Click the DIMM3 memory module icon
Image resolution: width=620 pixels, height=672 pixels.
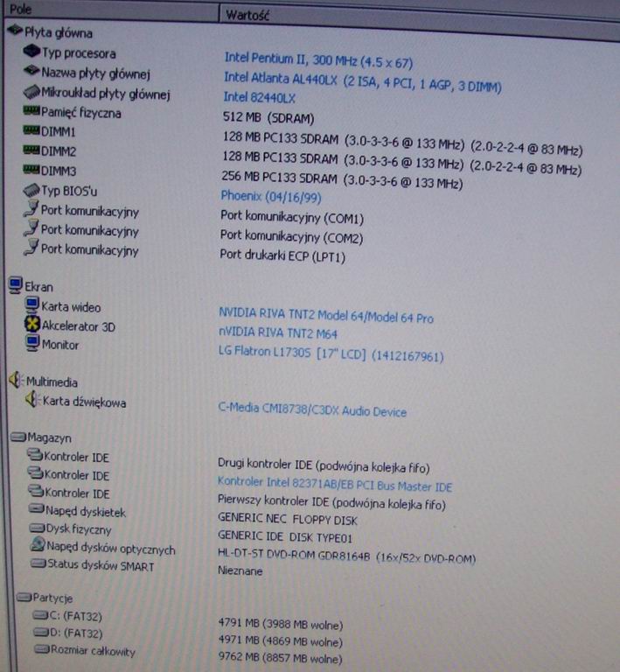(31, 169)
